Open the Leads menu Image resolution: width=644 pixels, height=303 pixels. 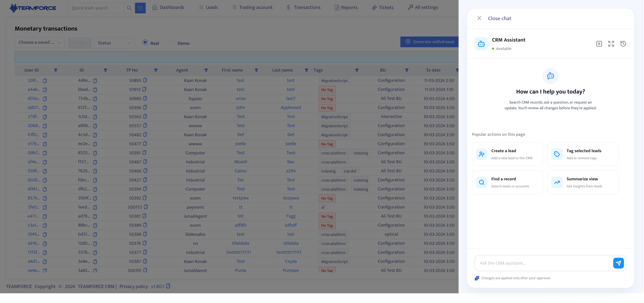point(208,7)
